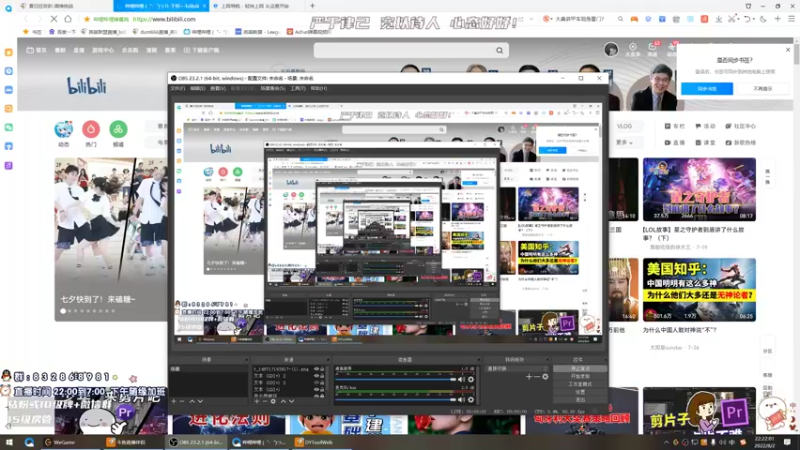
Task: Move scene up with the Scenes panel arrow
Action: tap(192, 402)
